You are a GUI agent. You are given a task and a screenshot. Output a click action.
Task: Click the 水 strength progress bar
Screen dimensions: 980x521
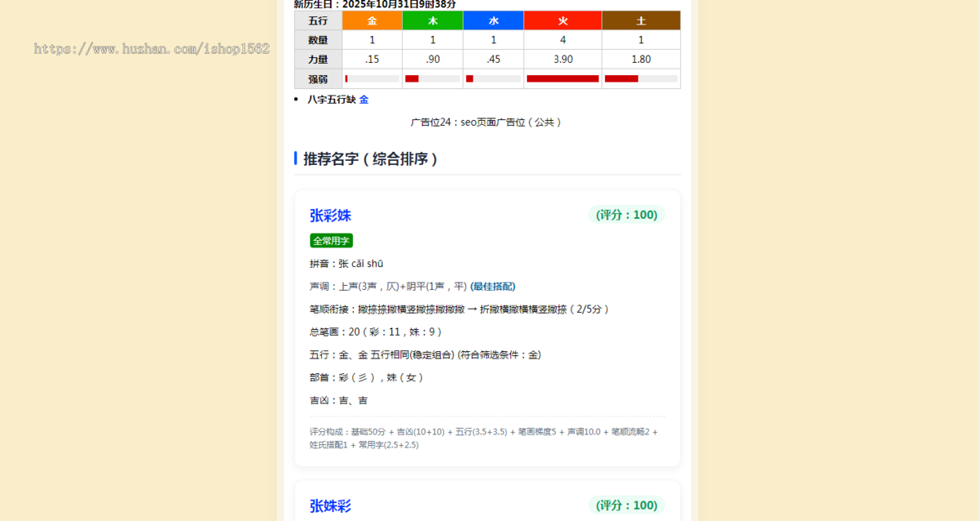click(493, 79)
